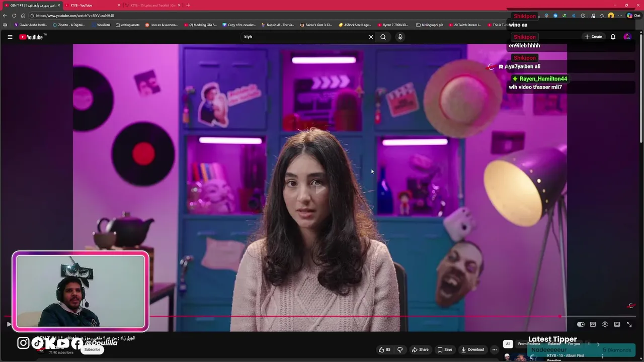Open the Modding GTA S... bookmark
The image size is (644, 362).
201,25
